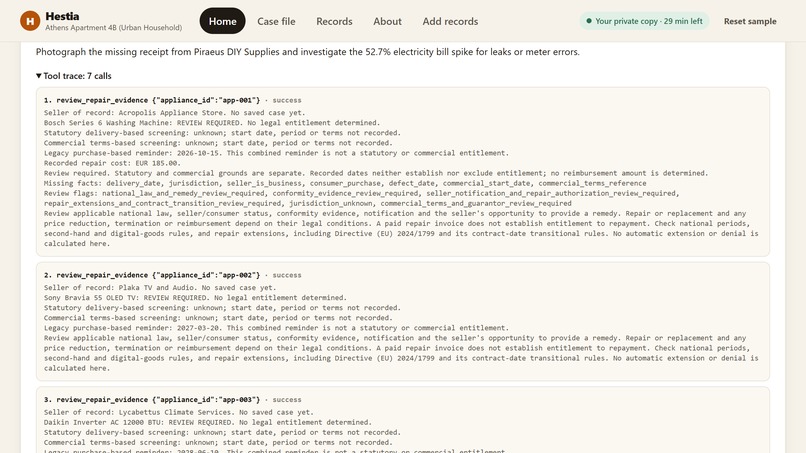Open the Add records tab

pyautogui.click(x=450, y=21)
